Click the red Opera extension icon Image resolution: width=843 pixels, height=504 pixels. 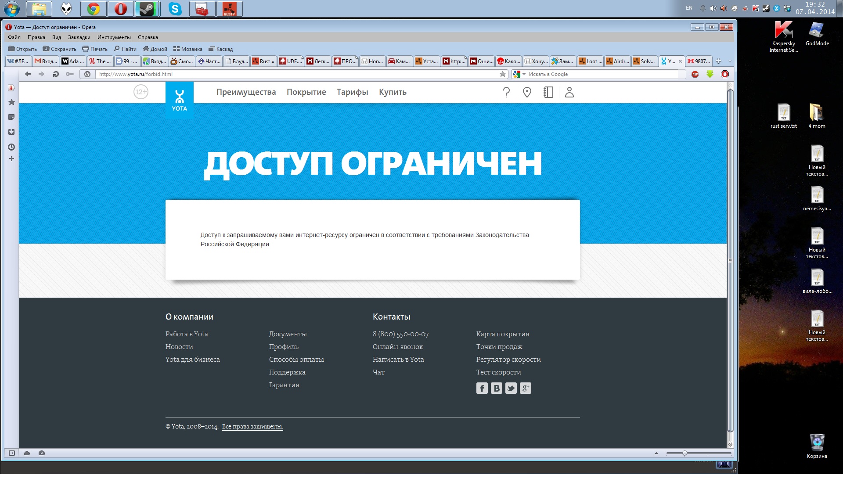[x=725, y=74]
